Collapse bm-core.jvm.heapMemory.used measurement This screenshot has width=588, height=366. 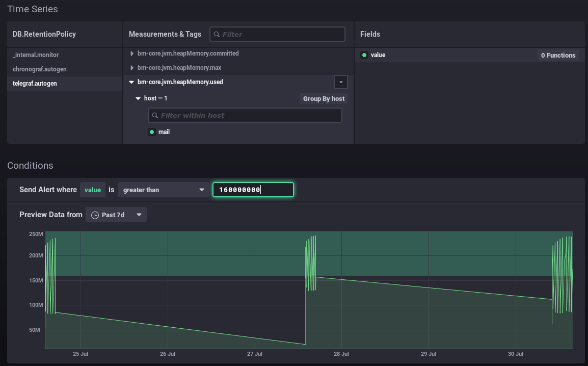(131, 82)
